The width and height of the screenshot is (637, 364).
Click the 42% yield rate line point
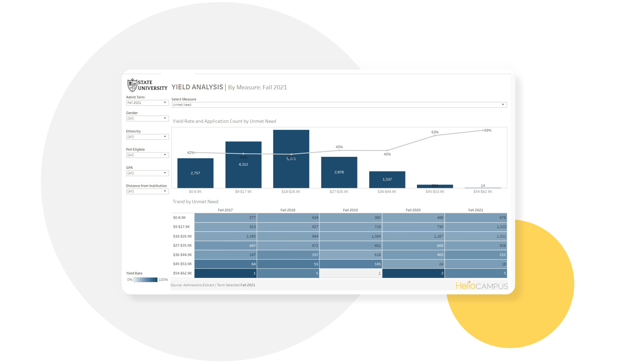(196, 153)
